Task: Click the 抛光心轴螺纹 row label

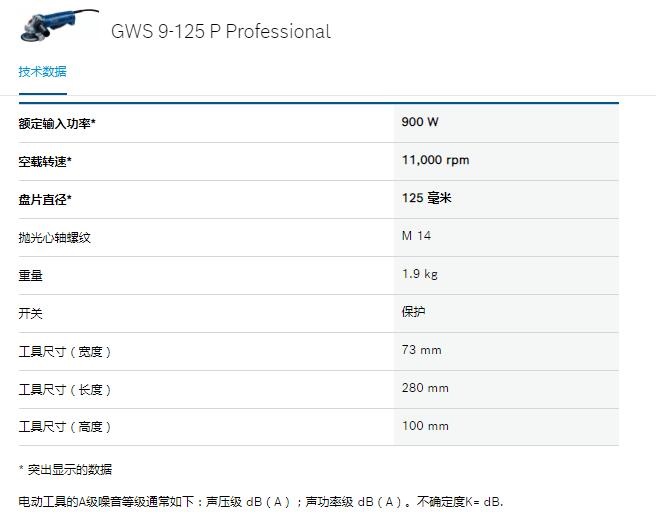Action: click(x=54, y=238)
